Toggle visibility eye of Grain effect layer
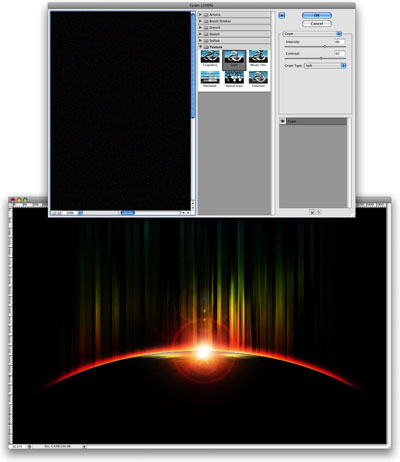The height and width of the screenshot is (462, 400). click(283, 121)
